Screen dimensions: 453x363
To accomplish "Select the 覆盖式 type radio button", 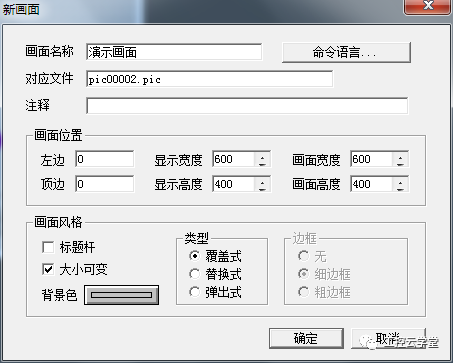I will pyautogui.click(x=195, y=256).
